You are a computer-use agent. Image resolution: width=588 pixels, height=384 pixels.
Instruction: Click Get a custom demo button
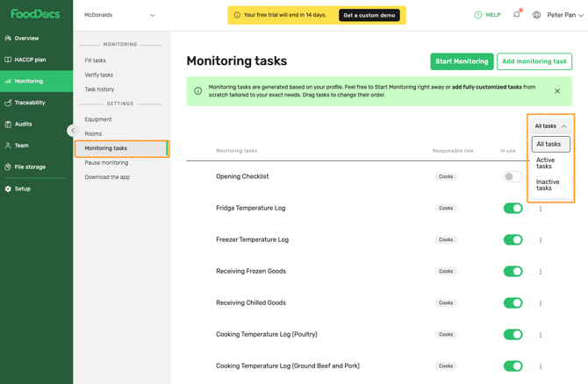pos(369,16)
